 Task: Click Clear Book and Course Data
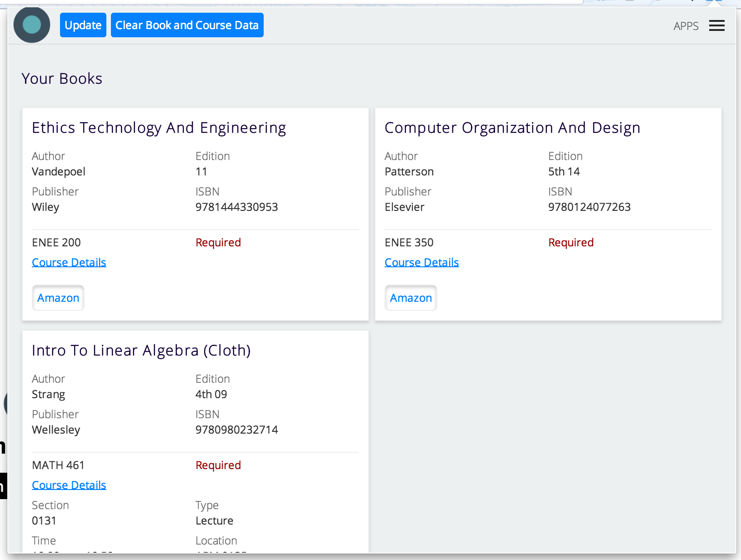tap(187, 25)
